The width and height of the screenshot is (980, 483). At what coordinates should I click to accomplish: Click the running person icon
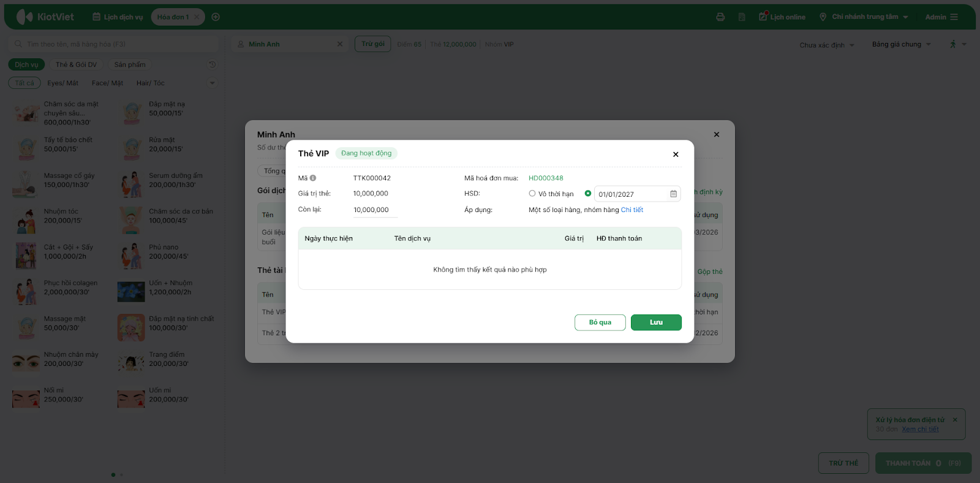(x=953, y=44)
